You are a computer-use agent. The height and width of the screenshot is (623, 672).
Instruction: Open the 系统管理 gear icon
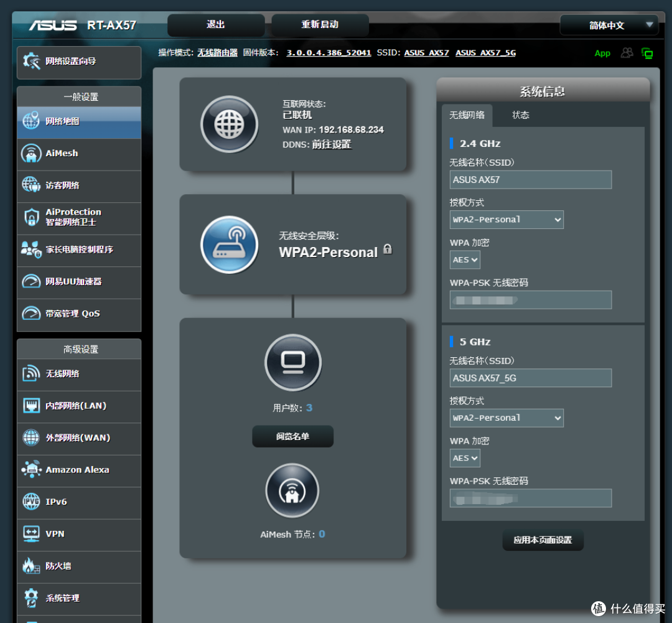click(31, 597)
